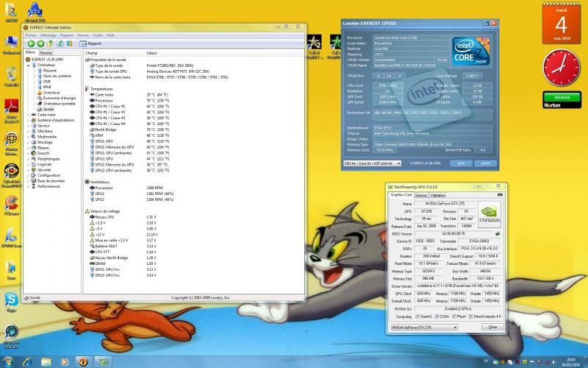The width and height of the screenshot is (588, 368).
Task: Select the Réseau tree item
Action: tap(43, 148)
